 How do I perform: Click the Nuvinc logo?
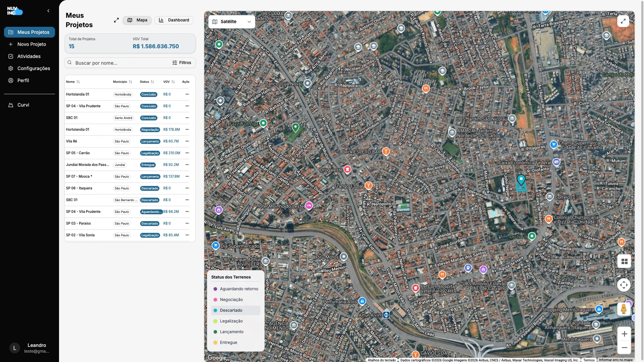point(15,11)
